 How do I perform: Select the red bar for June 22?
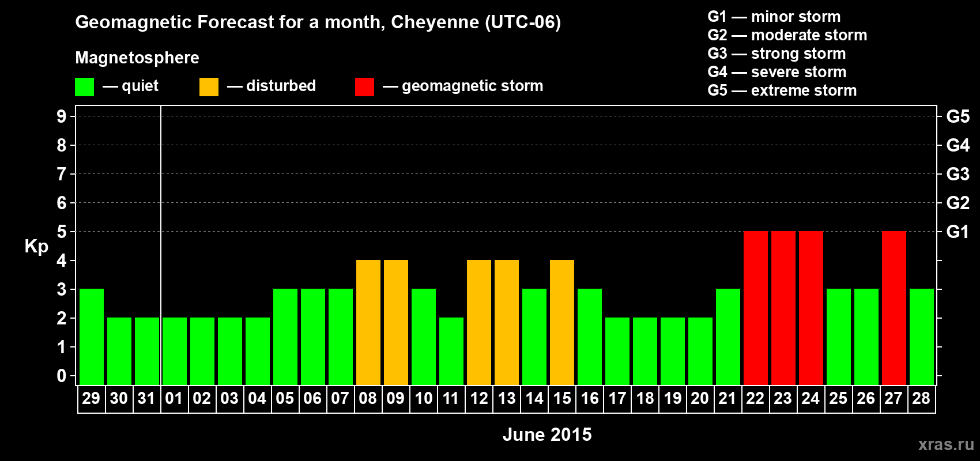(x=755, y=308)
